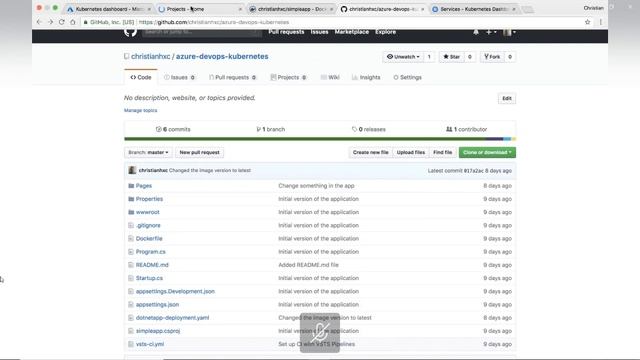Click the language color bar

[x=320, y=139]
